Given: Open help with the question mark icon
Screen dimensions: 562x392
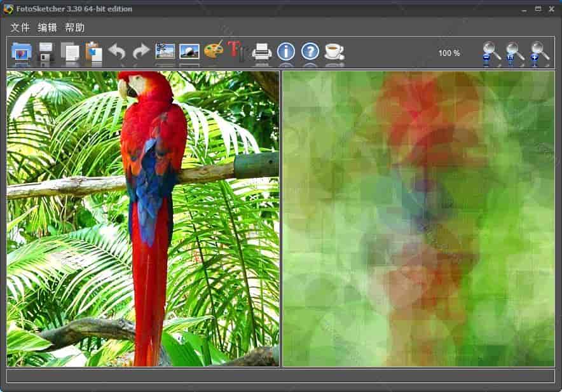Looking at the screenshot, I should pos(310,53).
